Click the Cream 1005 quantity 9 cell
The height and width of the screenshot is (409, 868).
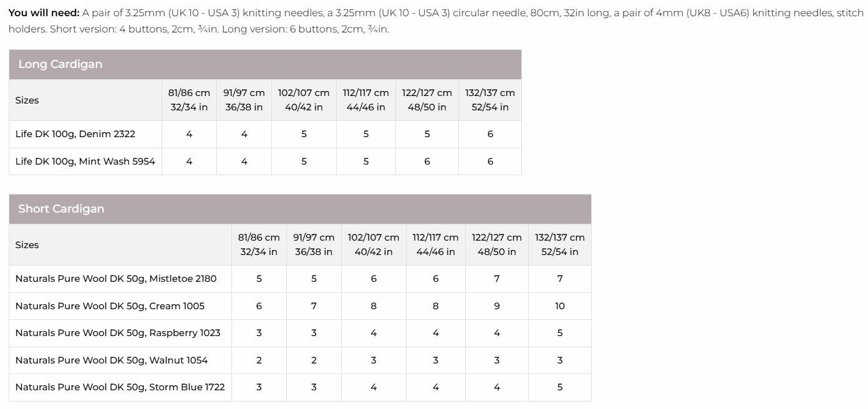(x=497, y=306)
